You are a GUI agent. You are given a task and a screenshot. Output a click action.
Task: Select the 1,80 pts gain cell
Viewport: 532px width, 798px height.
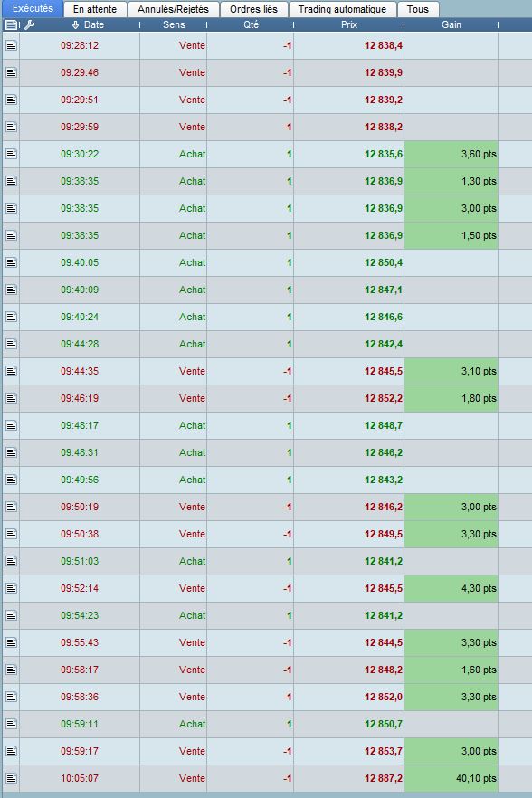451,398
